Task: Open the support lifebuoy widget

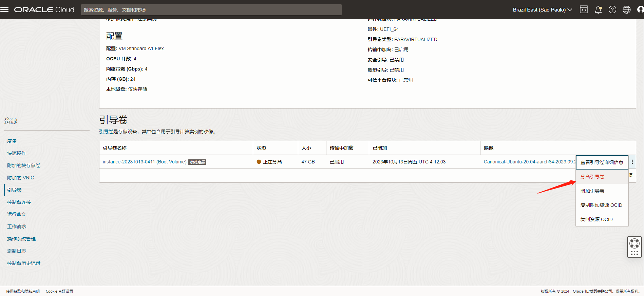Action: click(634, 243)
